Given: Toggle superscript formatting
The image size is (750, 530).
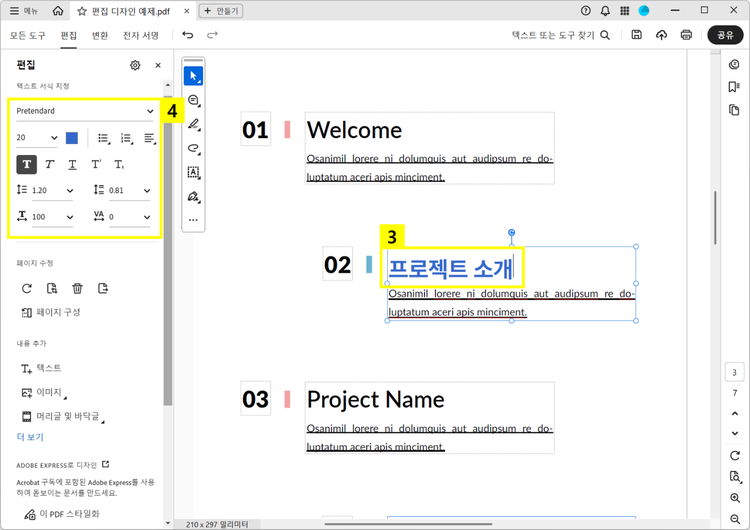Looking at the screenshot, I should click(96, 165).
